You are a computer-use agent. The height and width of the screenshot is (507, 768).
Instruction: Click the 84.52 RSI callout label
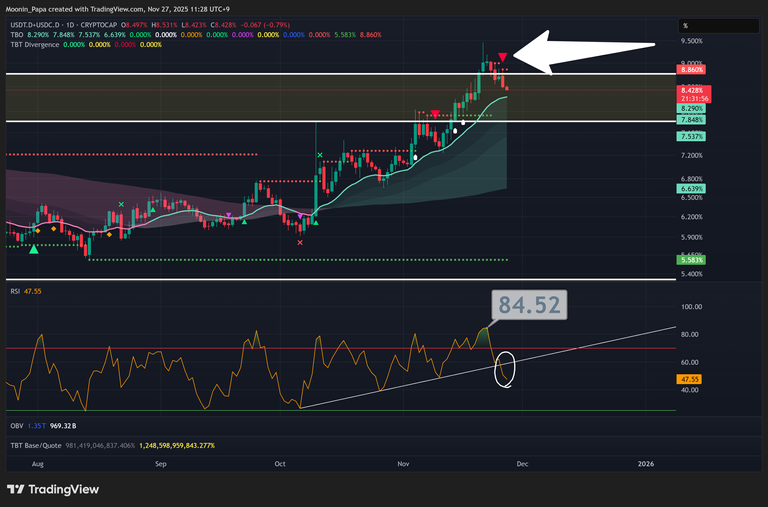point(528,306)
